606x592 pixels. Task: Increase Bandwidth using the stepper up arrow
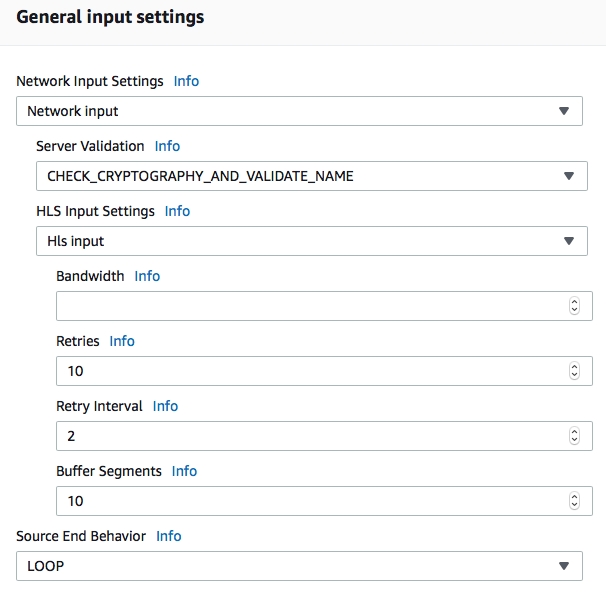click(x=575, y=302)
